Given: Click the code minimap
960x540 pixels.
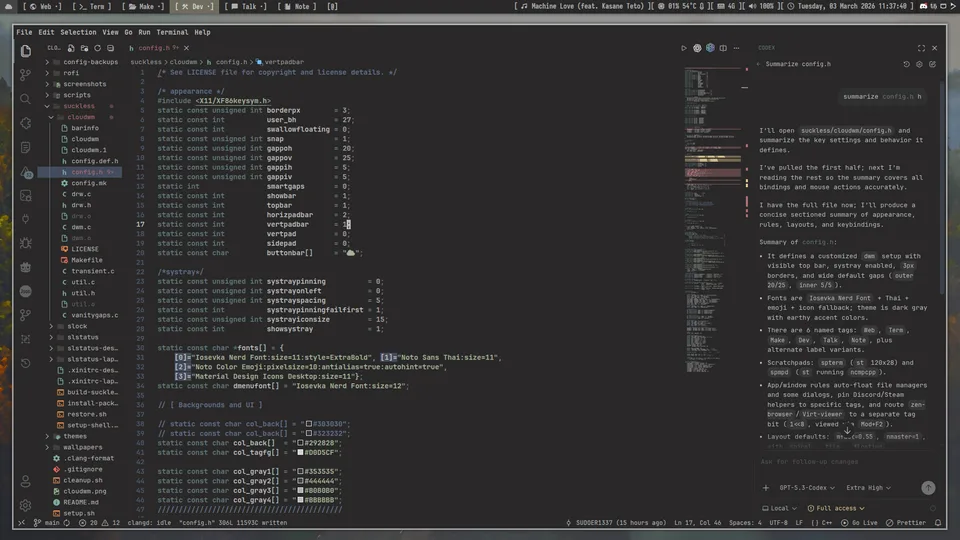Looking at the screenshot, I should [x=713, y=220].
